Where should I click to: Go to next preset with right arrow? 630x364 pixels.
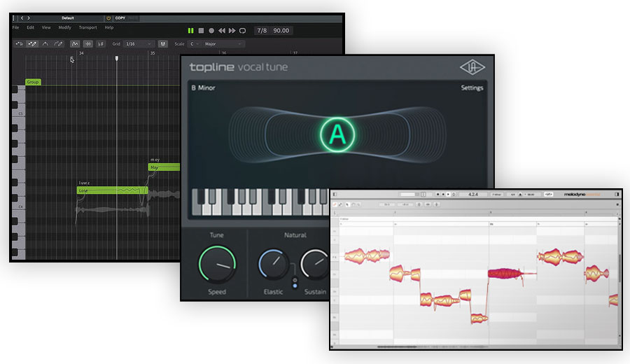click(29, 18)
